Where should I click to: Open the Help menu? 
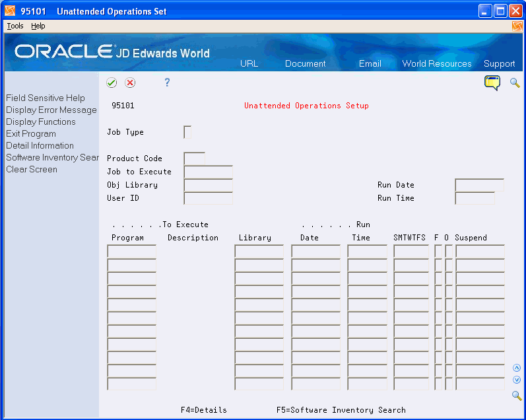point(38,26)
